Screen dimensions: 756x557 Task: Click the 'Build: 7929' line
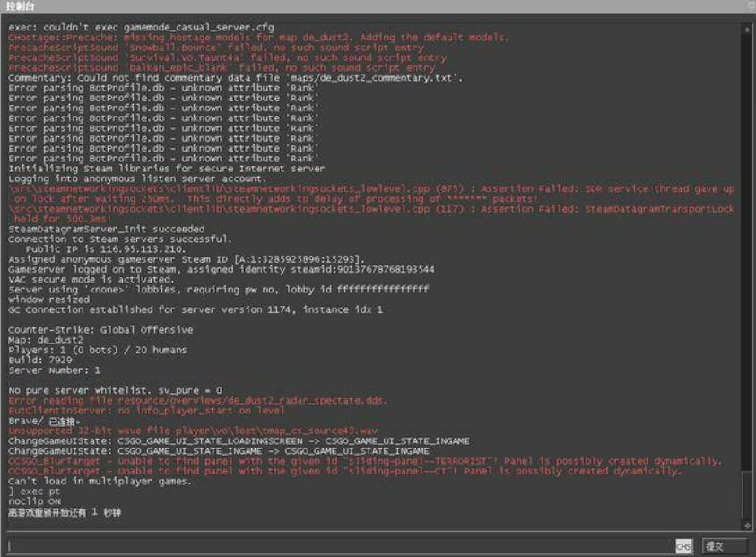tap(36, 360)
